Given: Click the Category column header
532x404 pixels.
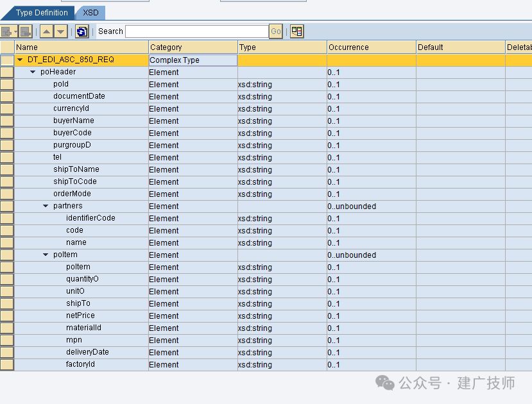Looking at the screenshot, I should pos(193,47).
